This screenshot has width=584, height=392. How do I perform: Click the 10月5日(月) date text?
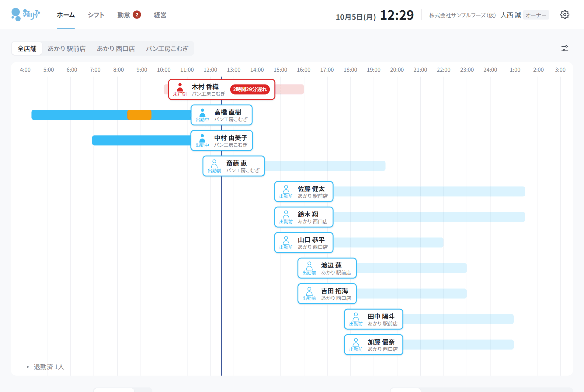356,17
